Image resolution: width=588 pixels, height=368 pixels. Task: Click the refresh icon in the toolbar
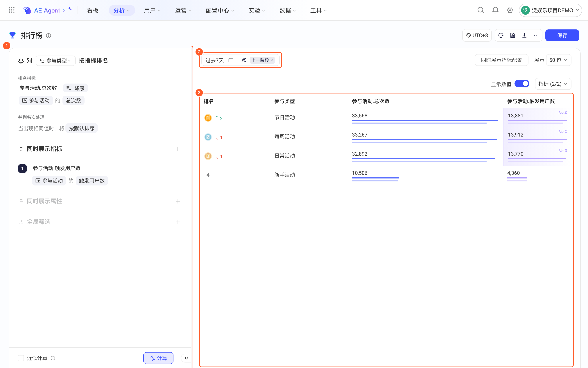pos(501,35)
